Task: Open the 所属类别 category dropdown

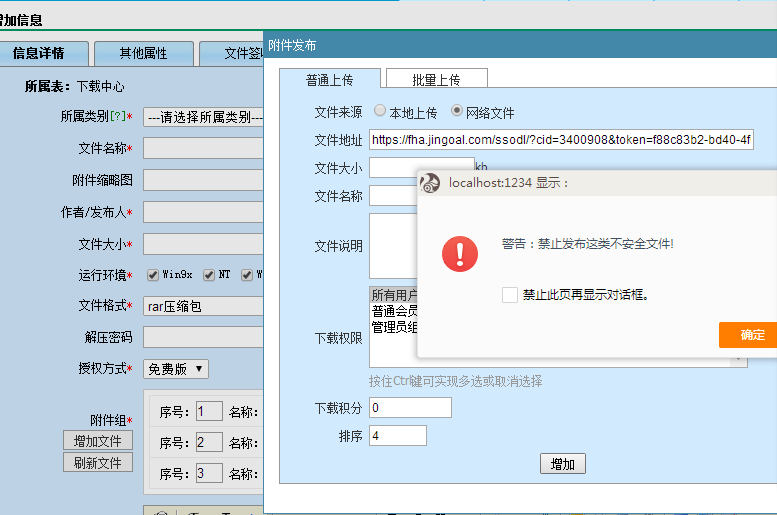Action: 203,117
